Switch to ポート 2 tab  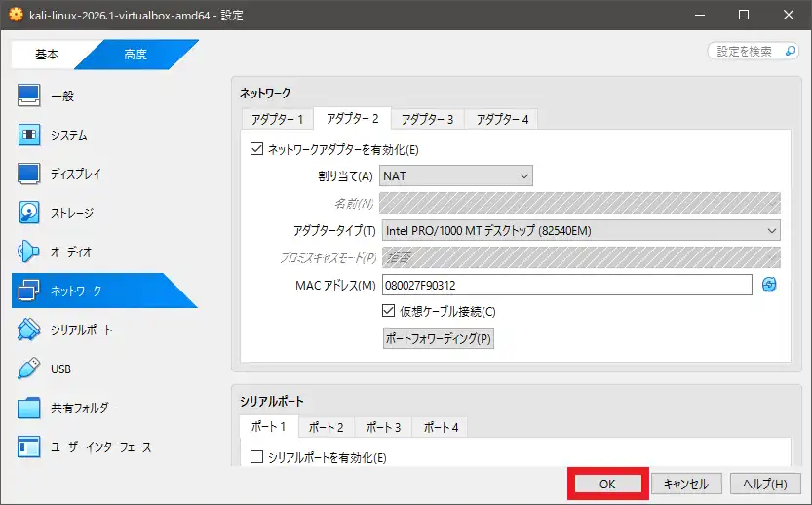click(326, 427)
